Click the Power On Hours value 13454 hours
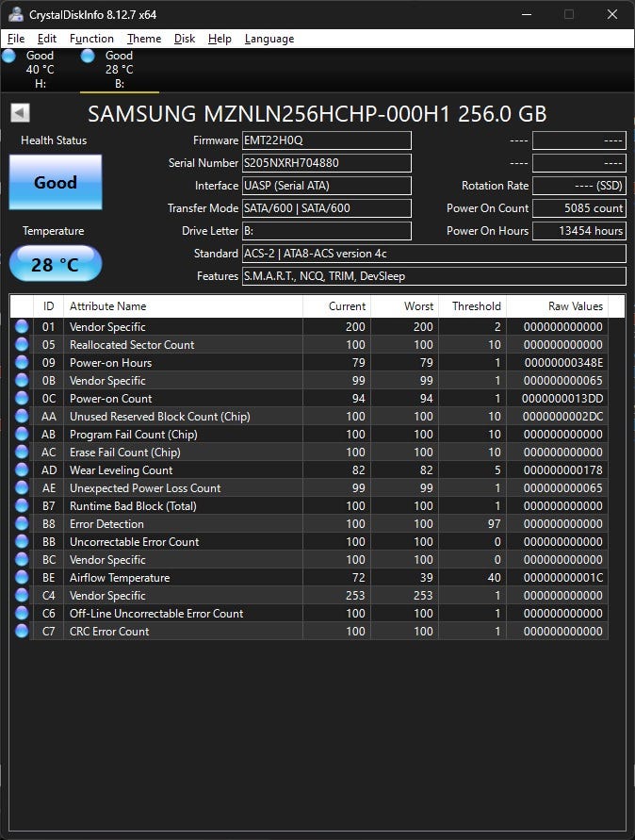Screen dimensions: 635x840 click(x=578, y=231)
